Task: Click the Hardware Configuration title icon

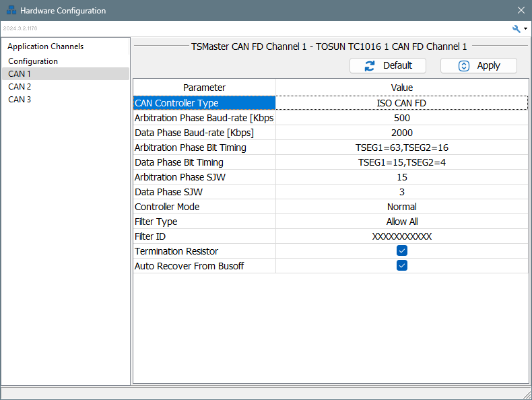Action: [11, 10]
